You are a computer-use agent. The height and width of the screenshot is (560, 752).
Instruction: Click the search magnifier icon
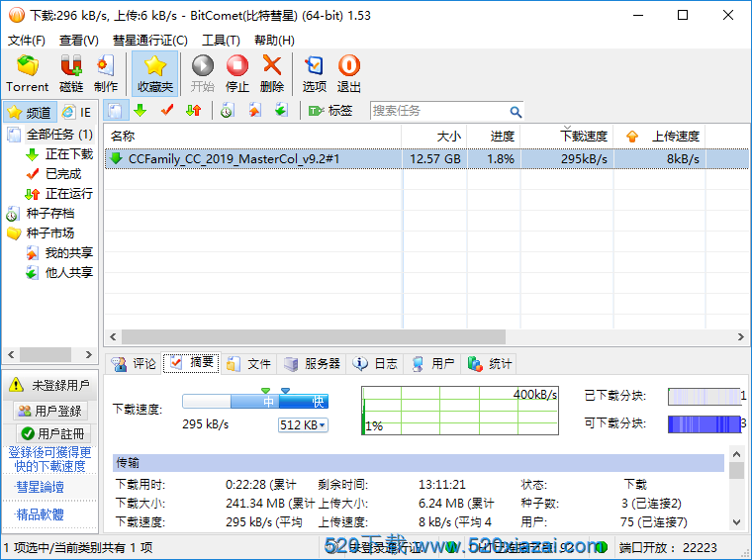516,112
